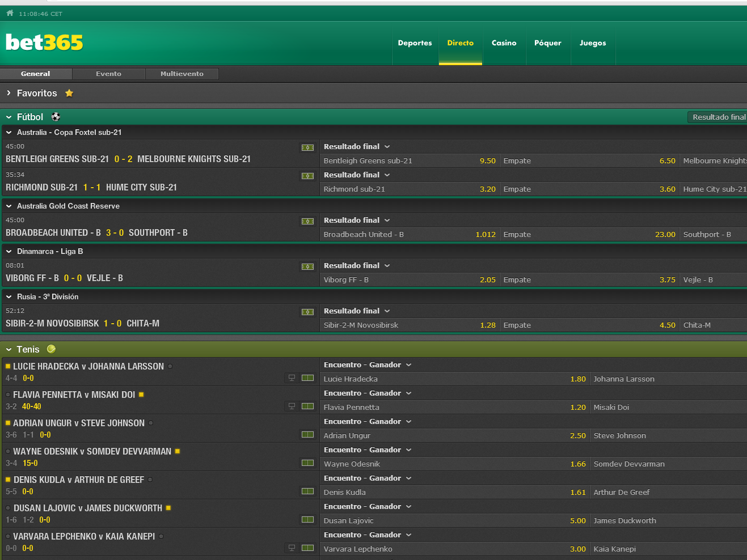
Task: Click the bet365 logo
Action: click(x=44, y=43)
